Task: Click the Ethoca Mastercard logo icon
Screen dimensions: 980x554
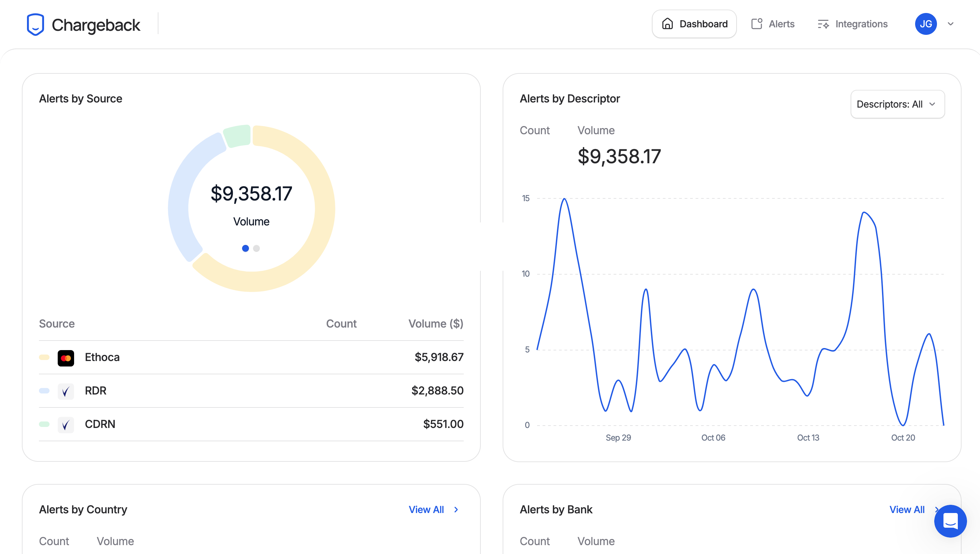Action: pos(66,358)
